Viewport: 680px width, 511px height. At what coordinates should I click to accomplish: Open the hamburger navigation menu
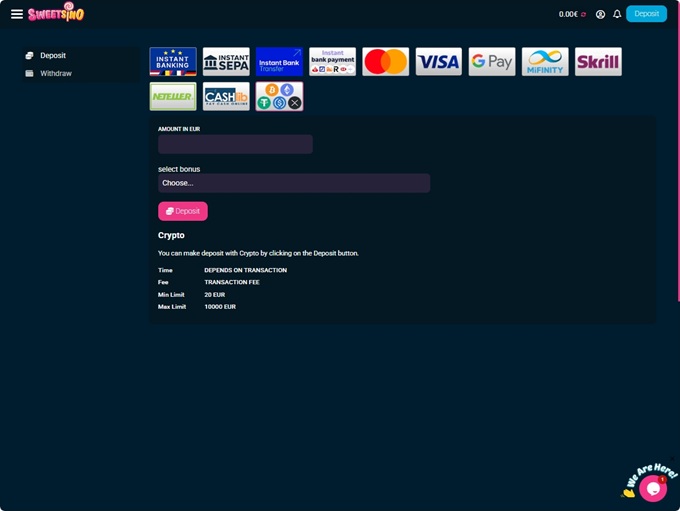click(x=17, y=14)
